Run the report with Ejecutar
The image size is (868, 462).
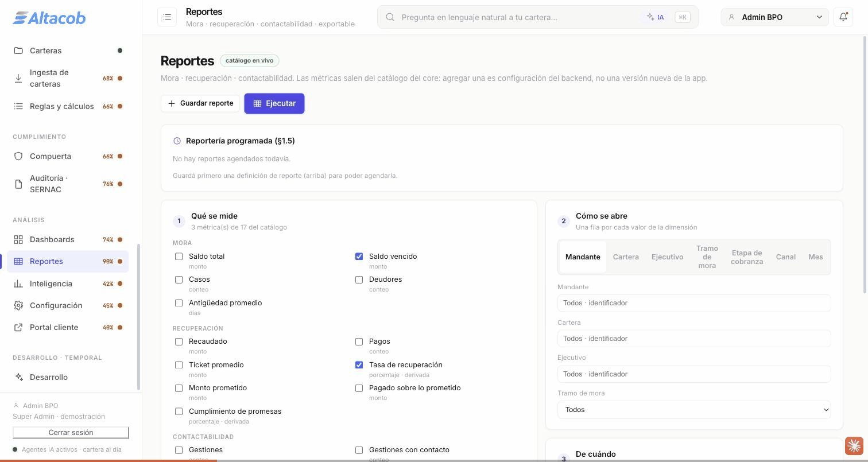(274, 103)
